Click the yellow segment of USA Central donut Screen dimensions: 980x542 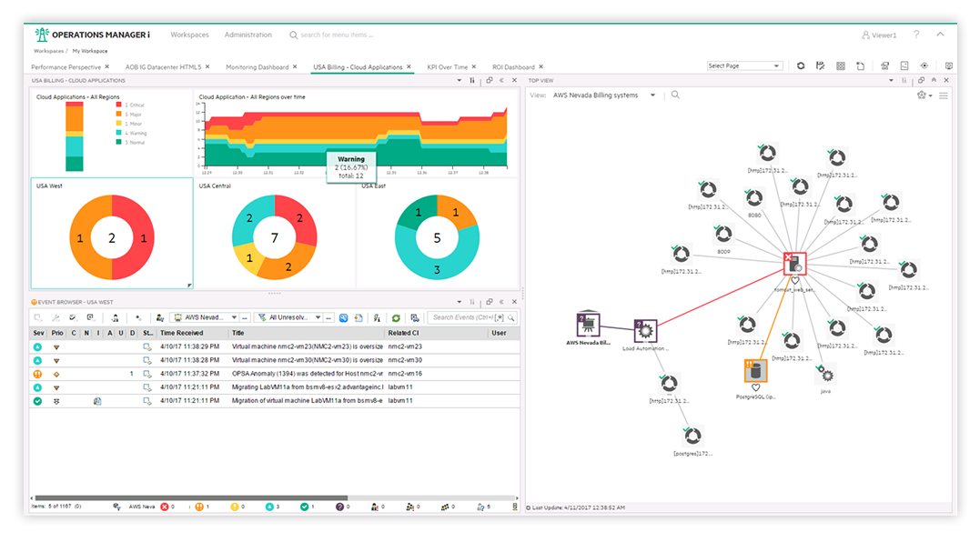click(x=248, y=257)
